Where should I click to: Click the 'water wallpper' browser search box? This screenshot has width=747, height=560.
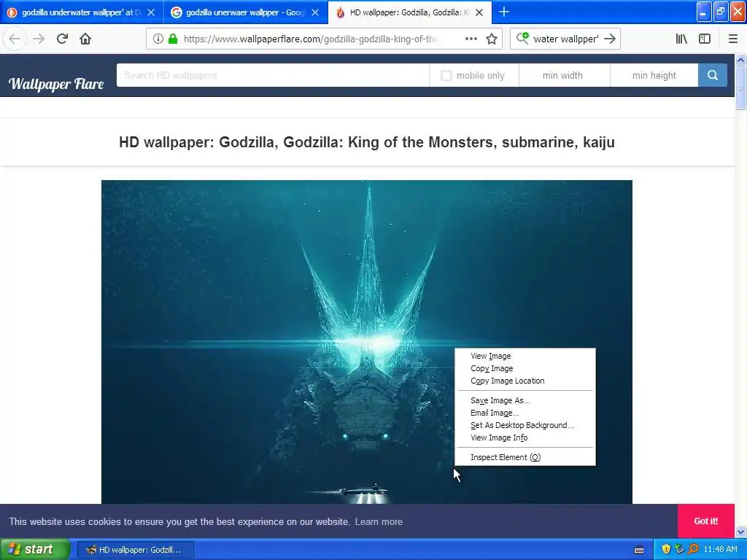click(565, 39)
